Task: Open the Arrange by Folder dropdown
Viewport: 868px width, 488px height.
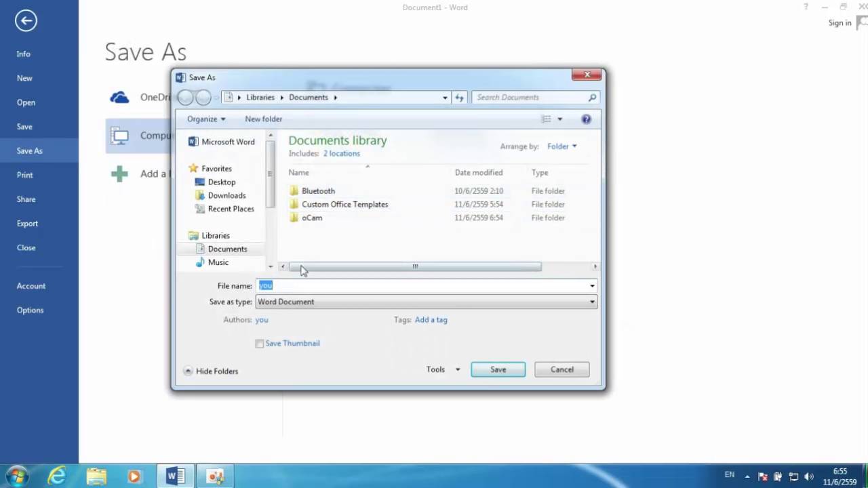Action: point(562,146)
